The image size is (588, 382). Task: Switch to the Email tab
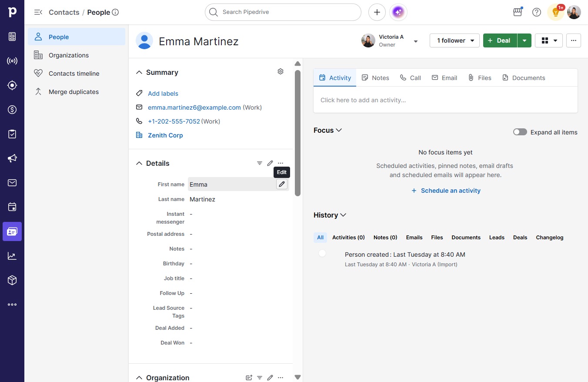click(x=444, y=78)
